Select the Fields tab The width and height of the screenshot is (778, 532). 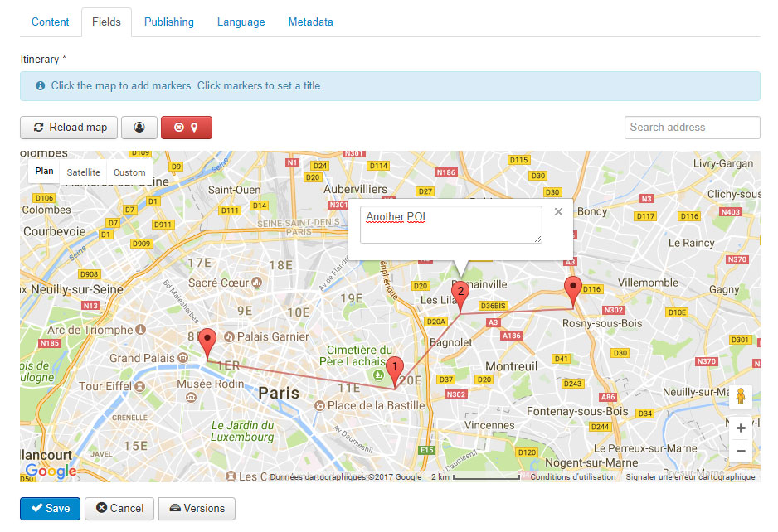[106, 22]
